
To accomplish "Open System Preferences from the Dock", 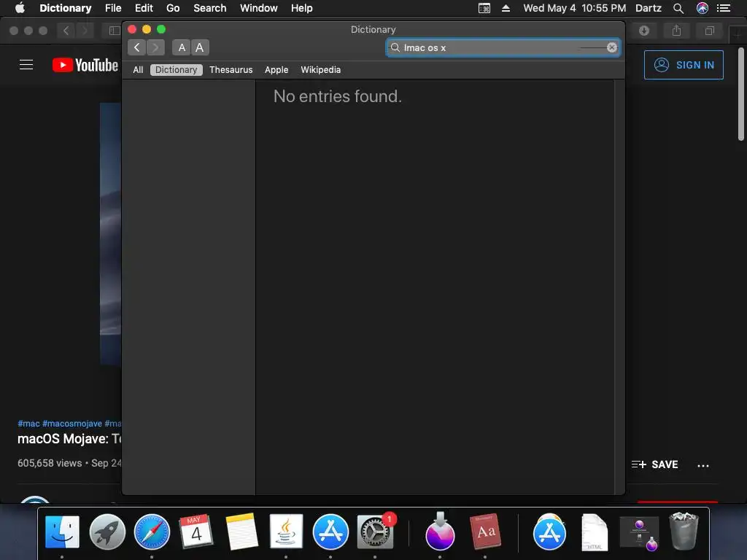I will point(375,532).
